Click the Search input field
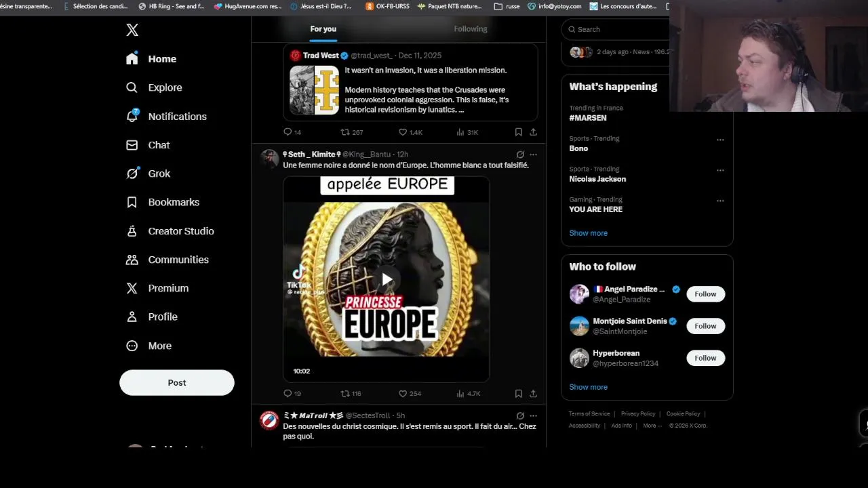This screenshot has width=868, height=488. [617, 29]
